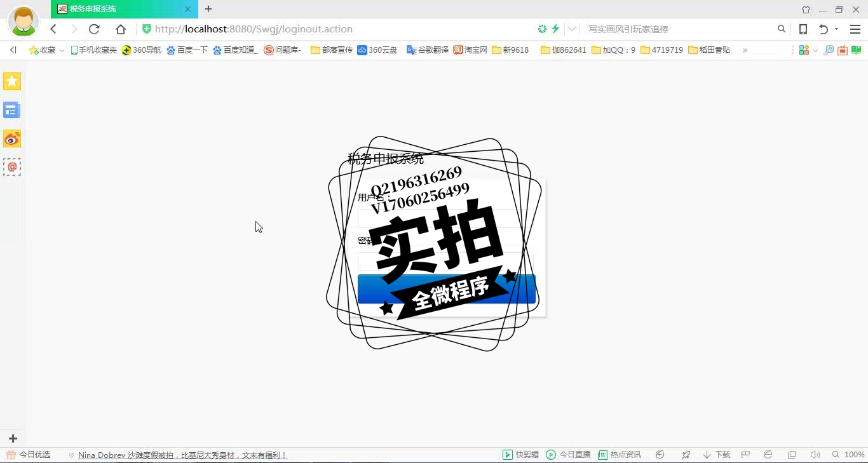Expand more bookmarks with double chevron
The height and width of the screenshot is (463, 868).
point(745,50)
